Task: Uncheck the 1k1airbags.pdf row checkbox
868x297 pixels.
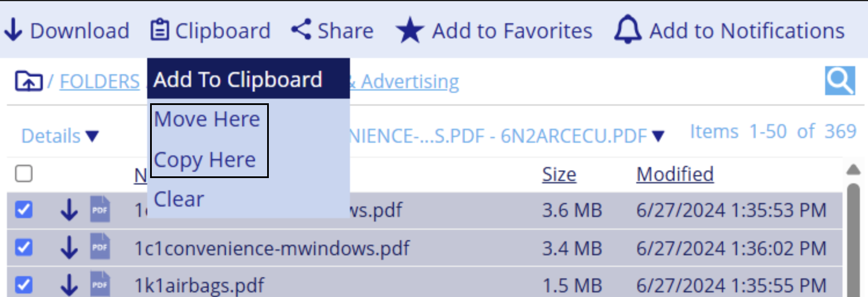Action: click(24, 285)
